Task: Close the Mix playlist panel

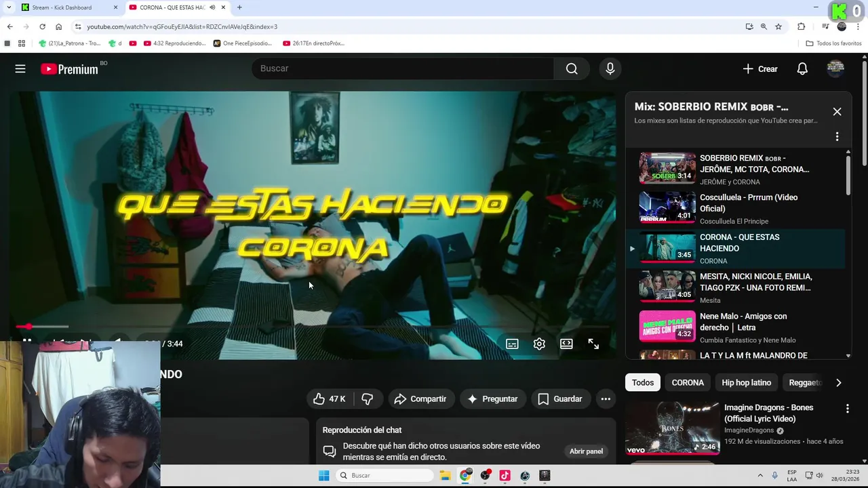Action: click(837, 112)
